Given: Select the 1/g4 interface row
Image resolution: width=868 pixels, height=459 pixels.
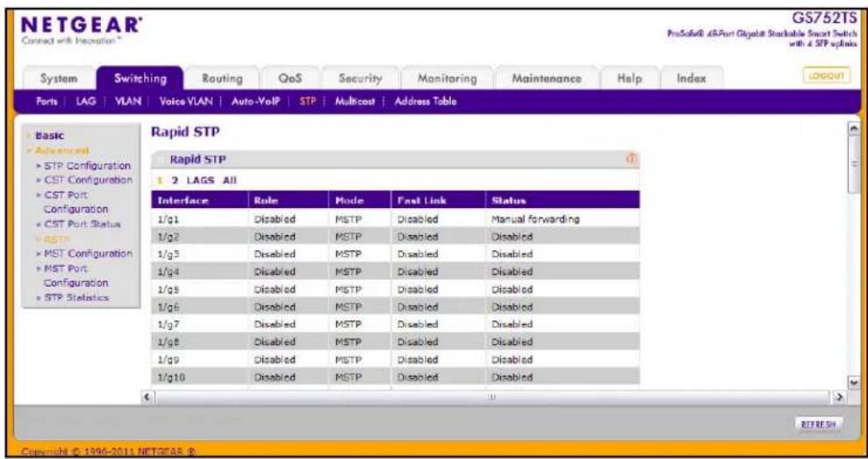Looking at the screenshot, I should [395, 272].
